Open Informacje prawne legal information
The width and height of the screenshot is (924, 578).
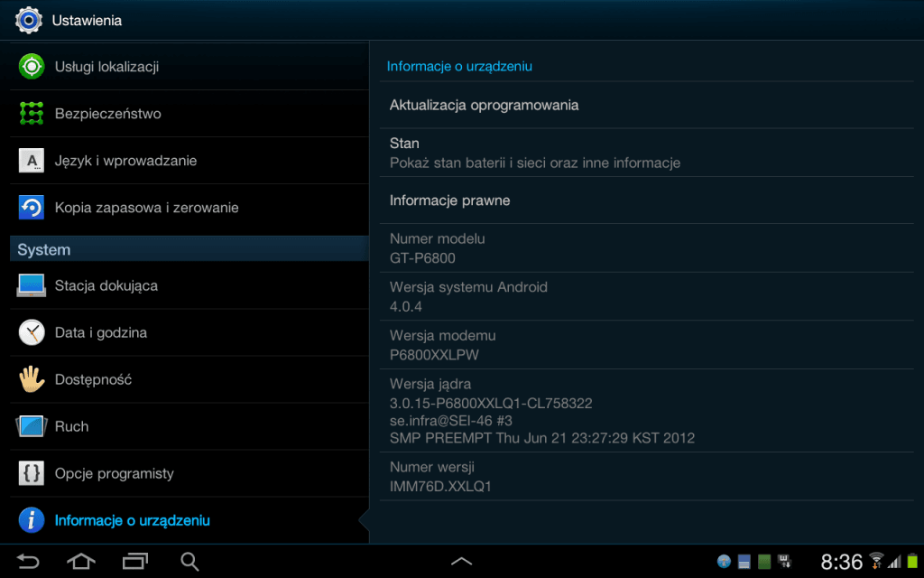tap(646, 200)
